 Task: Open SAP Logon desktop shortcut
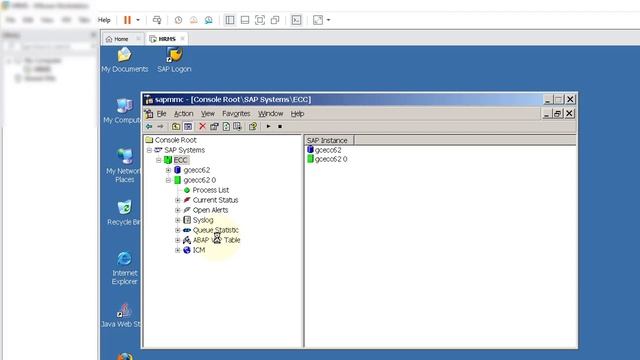click(x=174, y=60)
